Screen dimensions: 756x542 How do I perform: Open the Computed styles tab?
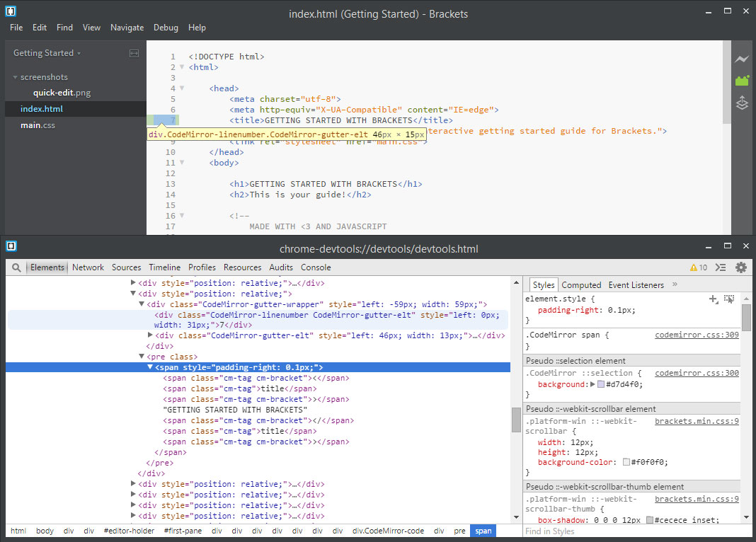(581, 285)
